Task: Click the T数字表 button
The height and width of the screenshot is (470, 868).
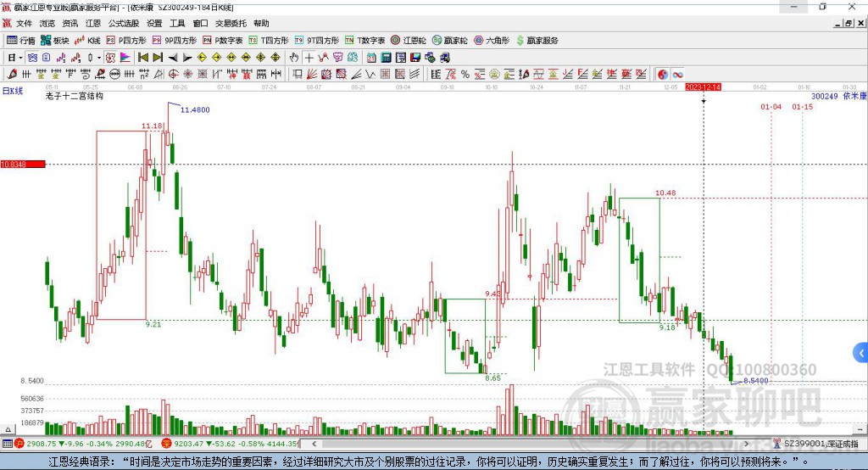Action: point(364,40)
